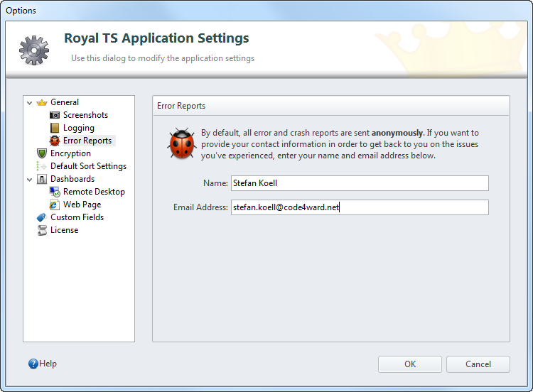Click the Name input field
The width and height of the screenshot is (533, 392).
coord(360,183)
